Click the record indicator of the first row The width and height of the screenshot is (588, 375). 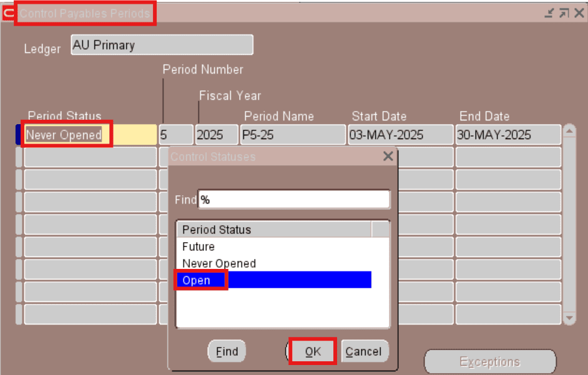(x=19, y=135)
